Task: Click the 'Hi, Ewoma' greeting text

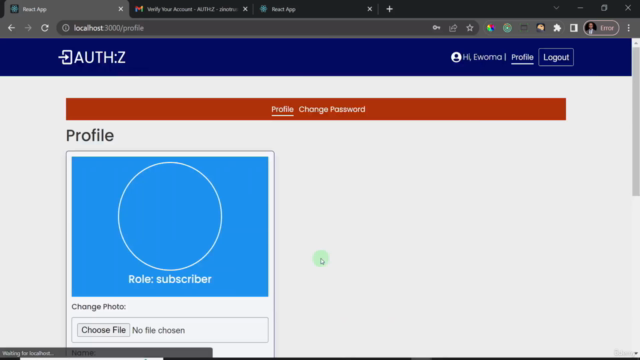Action: point(482,57)
